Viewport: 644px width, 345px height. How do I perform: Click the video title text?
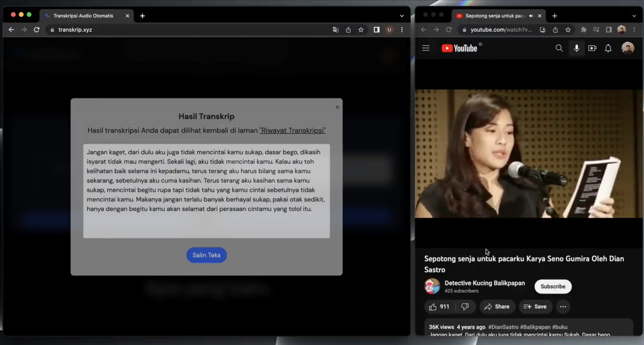[524, 264]
